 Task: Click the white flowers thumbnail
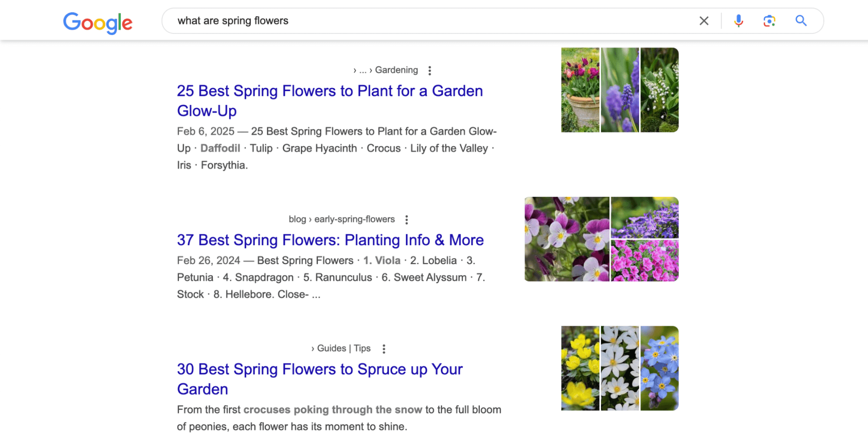pyautogui.click(x=620, y=368)
